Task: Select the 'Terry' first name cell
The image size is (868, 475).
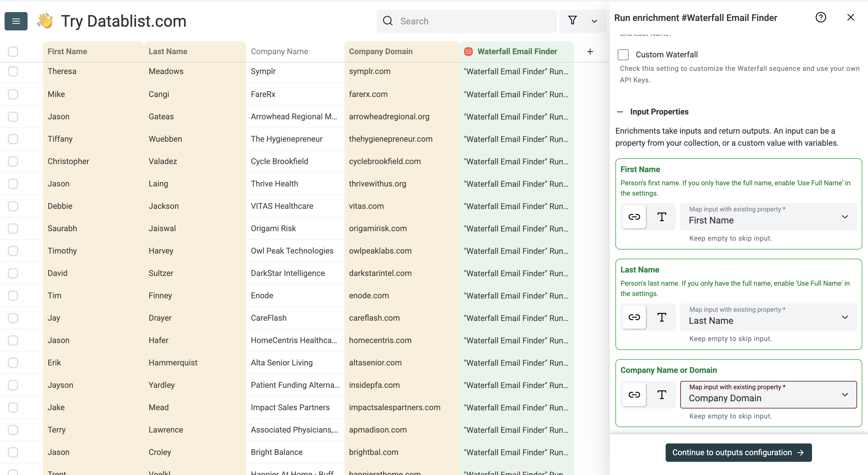Action: (x=93, y=430)
